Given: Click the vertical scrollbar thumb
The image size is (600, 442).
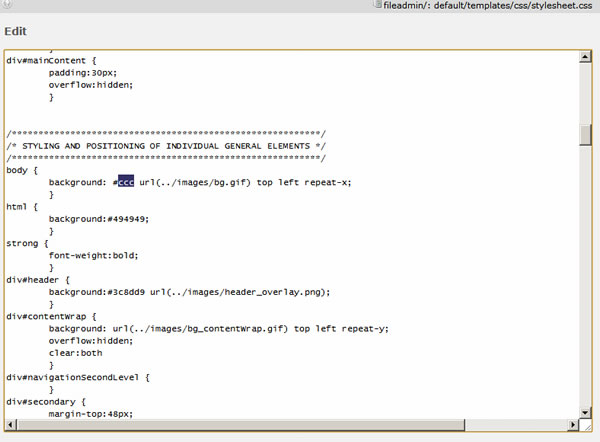Looking at the screenshot, I should [585, 135].
